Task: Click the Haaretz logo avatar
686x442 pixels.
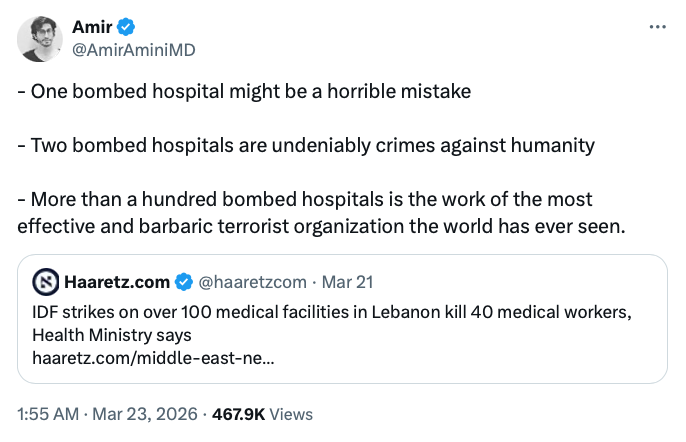Action: coord(44,279)
